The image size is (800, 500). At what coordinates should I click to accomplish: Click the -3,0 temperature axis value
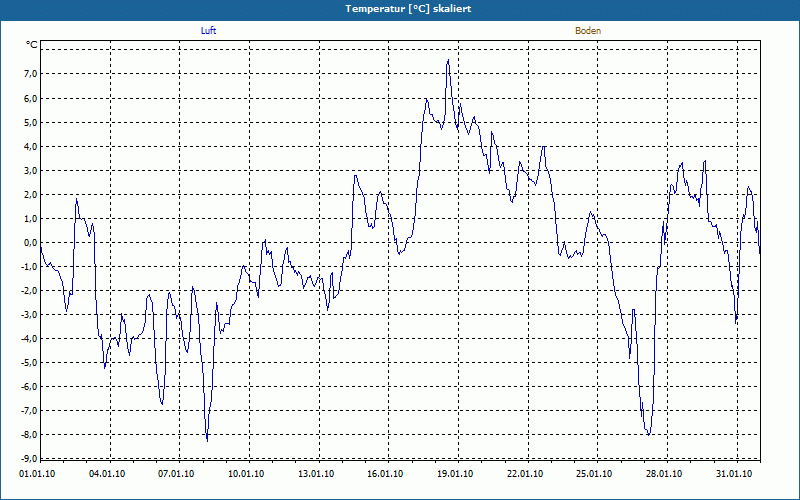coord(29,314)
